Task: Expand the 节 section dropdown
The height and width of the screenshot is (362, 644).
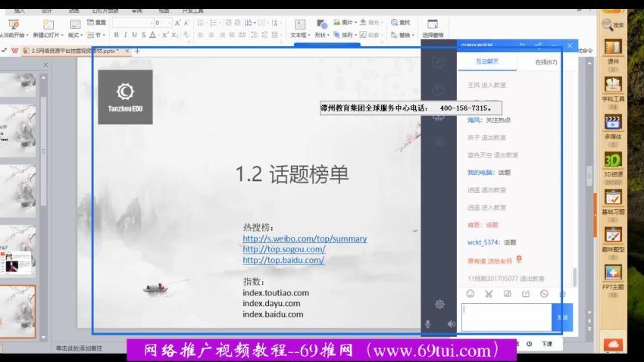Action: 104,36
